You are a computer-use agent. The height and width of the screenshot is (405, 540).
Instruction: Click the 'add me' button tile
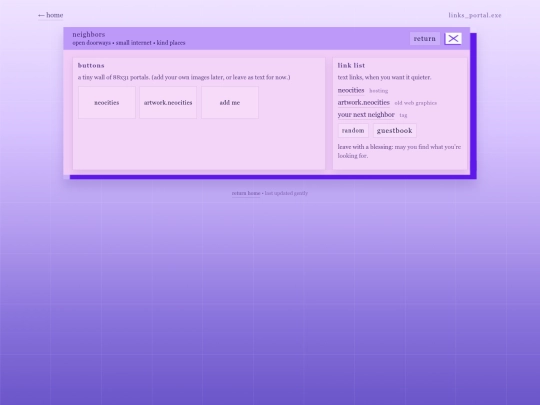230,103
